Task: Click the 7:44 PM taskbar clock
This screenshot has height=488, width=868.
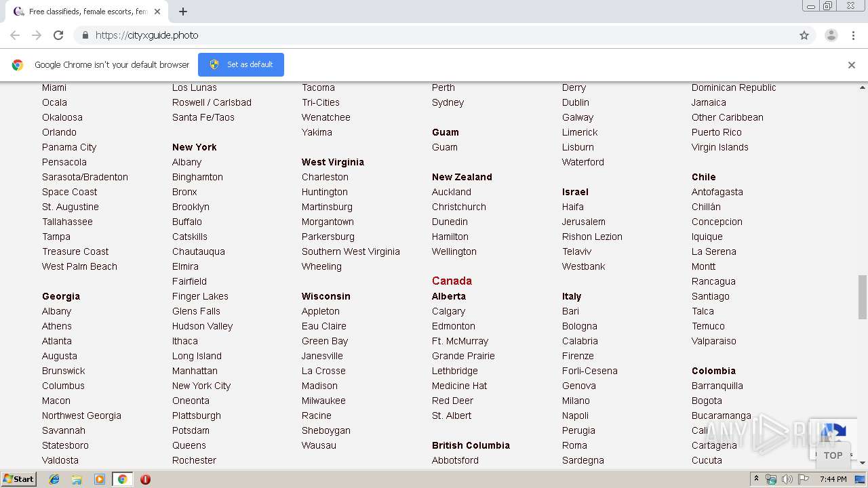Action: (x=833, y=479)
